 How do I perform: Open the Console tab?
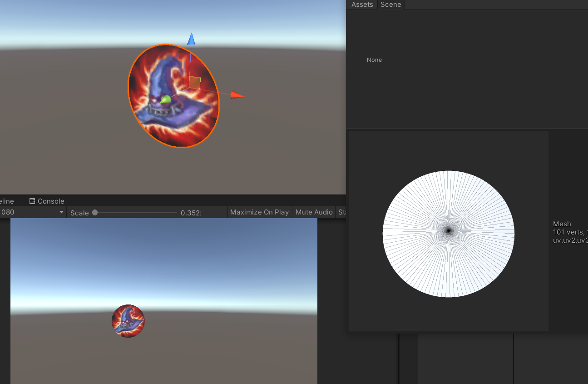[46, 201]
